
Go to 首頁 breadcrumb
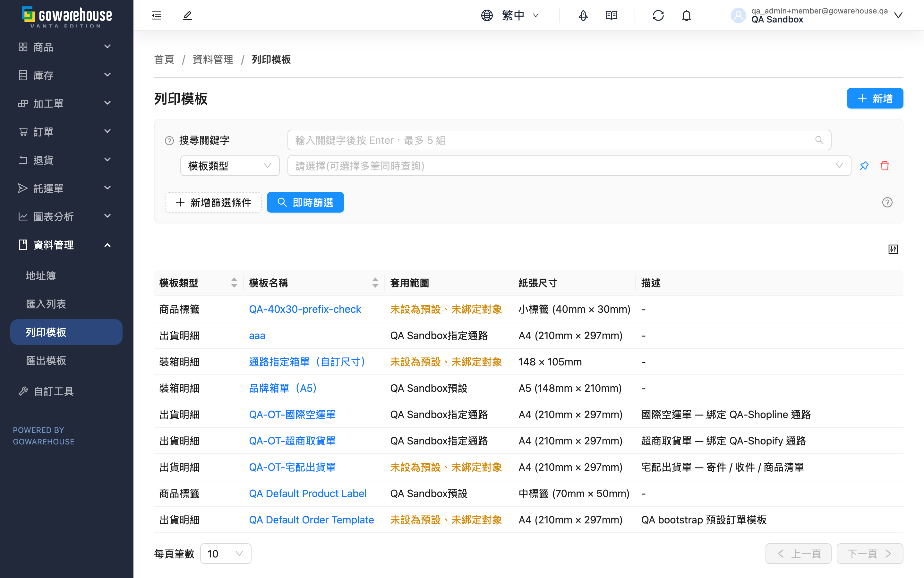tap(164, 60)
